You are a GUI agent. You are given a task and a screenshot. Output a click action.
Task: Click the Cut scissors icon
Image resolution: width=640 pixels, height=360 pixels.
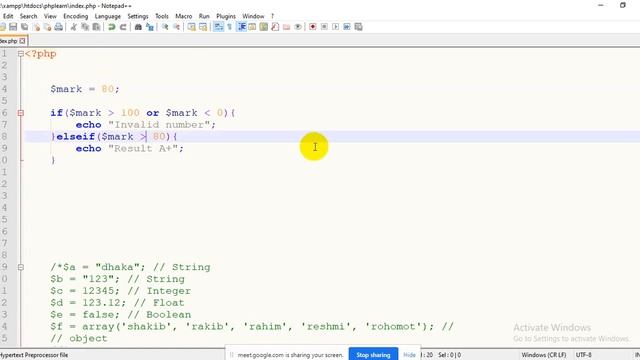pyautogui.click(x=73, y=27)
